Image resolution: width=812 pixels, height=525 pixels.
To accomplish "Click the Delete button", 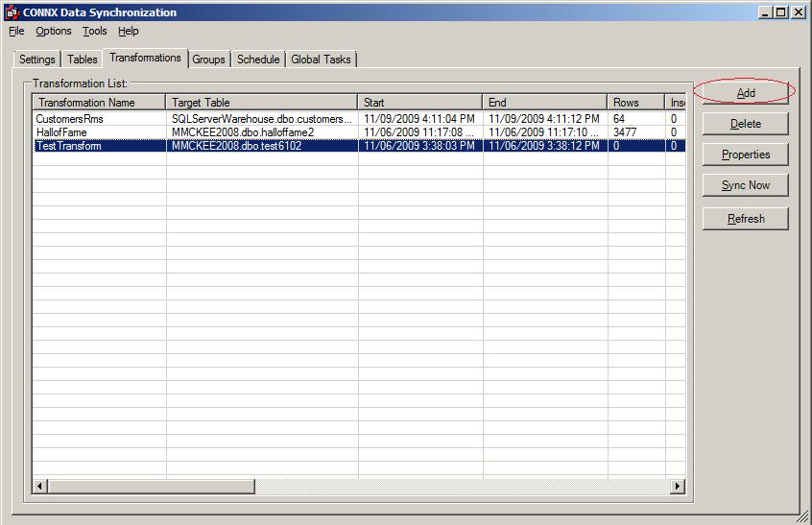I will [x=745, y=124].
